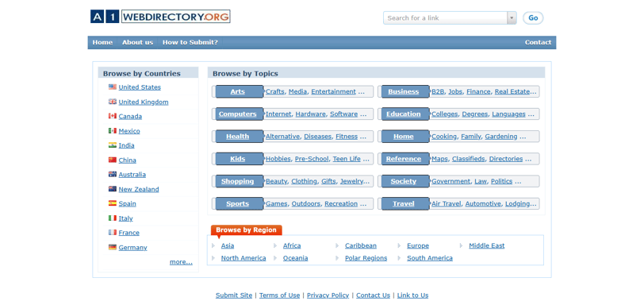Image resolution: width=644 pixels, height=305 pixels.
Task: Open Contact in the navigation bar
Action: point(538,42)
